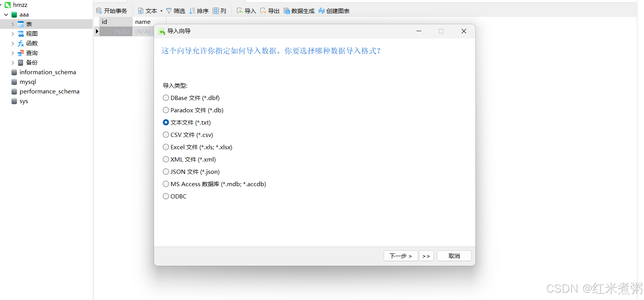Click the Backups (备份) node icon
The width and height of the screenshot is (644, 300).
[21, 63]
